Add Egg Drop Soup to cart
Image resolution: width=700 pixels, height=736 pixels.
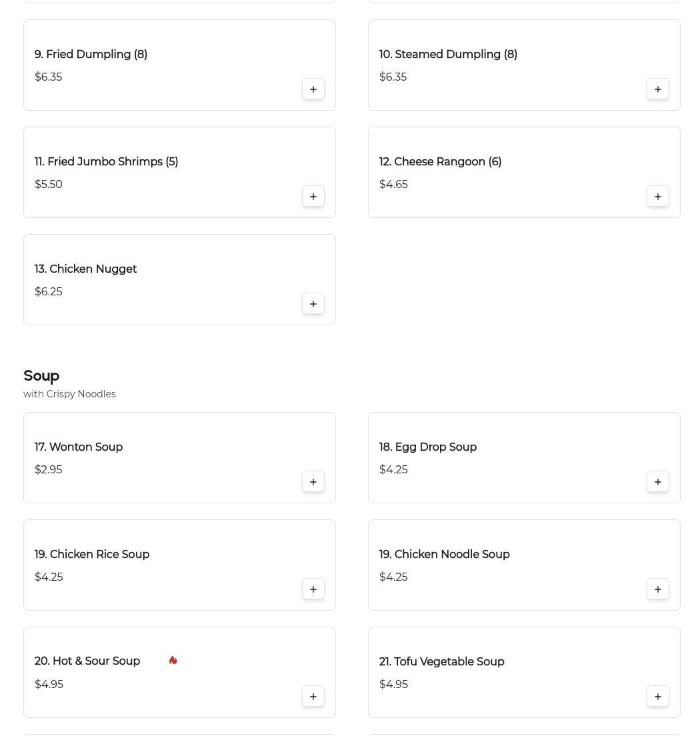click(x=657, y=482)
